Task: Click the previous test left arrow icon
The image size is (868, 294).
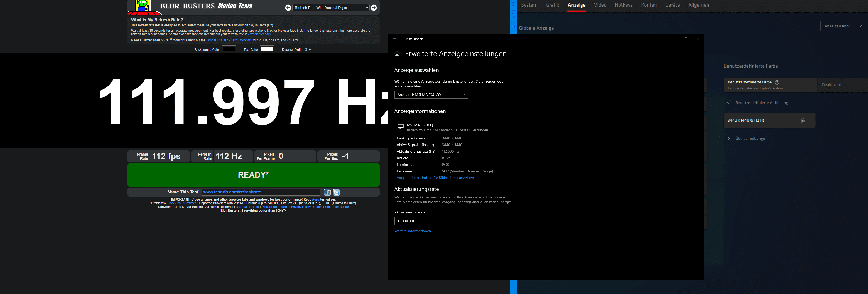Action: 288,8
